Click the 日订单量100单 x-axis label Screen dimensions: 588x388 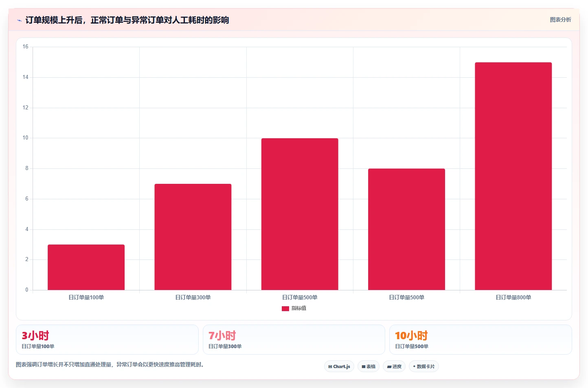(86, 297)
